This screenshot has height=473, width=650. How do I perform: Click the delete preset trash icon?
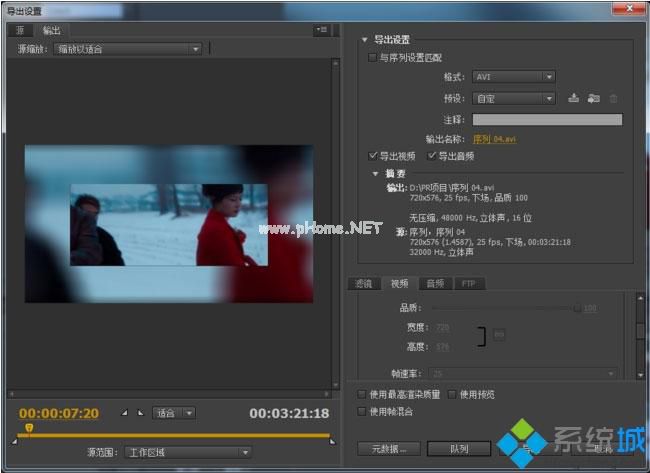613,99
